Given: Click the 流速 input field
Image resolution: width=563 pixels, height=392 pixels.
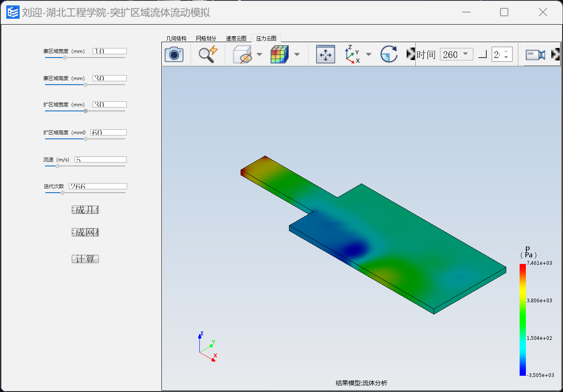Looking at the screenshot, I should tap(101, 159).
